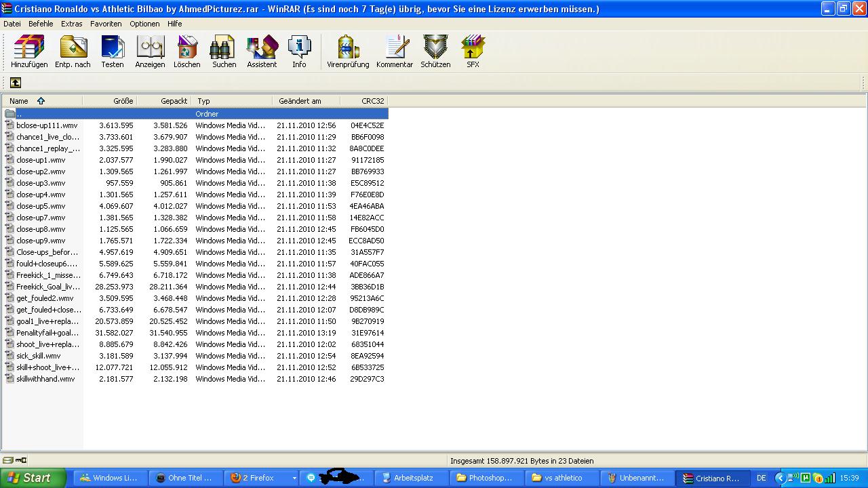Sort files by Name column header
This screenshot has height=488, width=868.
[42, 101]
